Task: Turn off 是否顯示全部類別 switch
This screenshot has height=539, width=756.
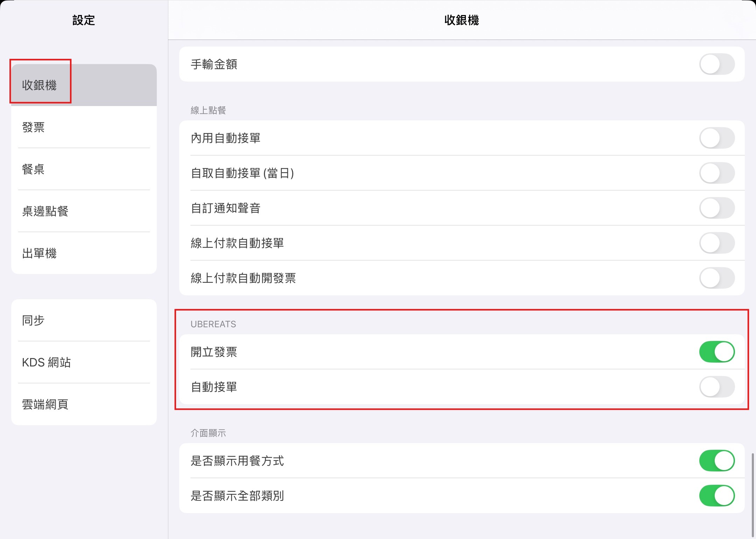Action: point(717,496)
